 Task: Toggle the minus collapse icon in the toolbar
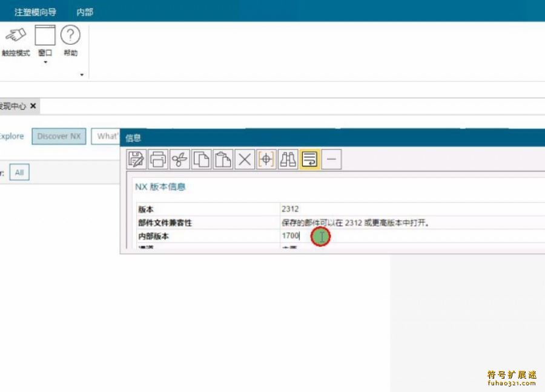point(331,159)
